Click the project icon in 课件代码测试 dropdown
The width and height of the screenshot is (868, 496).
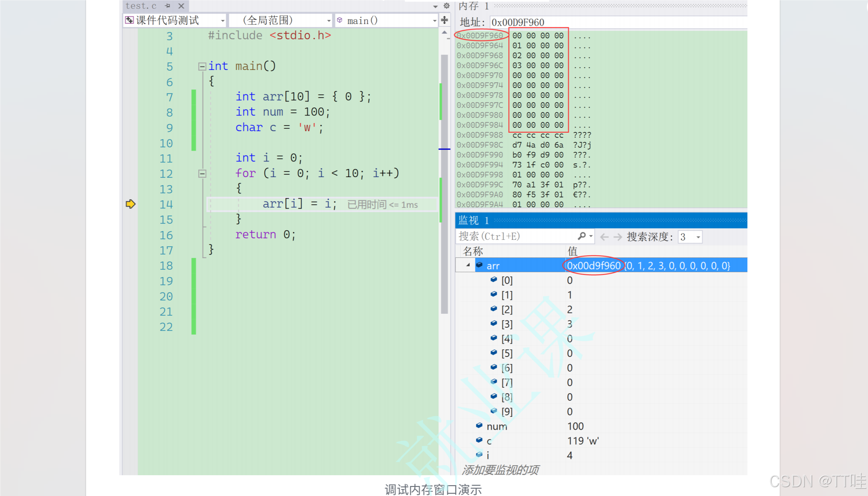click(x=129, y=20)
